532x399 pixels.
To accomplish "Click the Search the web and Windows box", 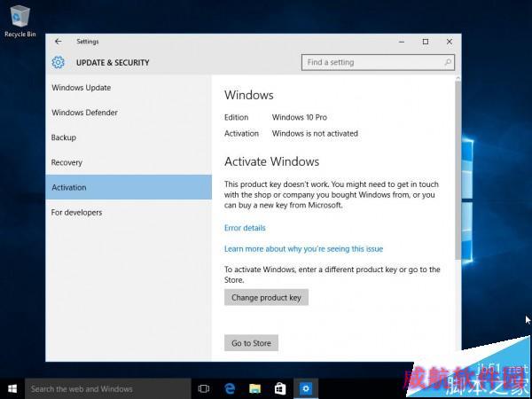I will pyautogui.click(x=108, y=389).
